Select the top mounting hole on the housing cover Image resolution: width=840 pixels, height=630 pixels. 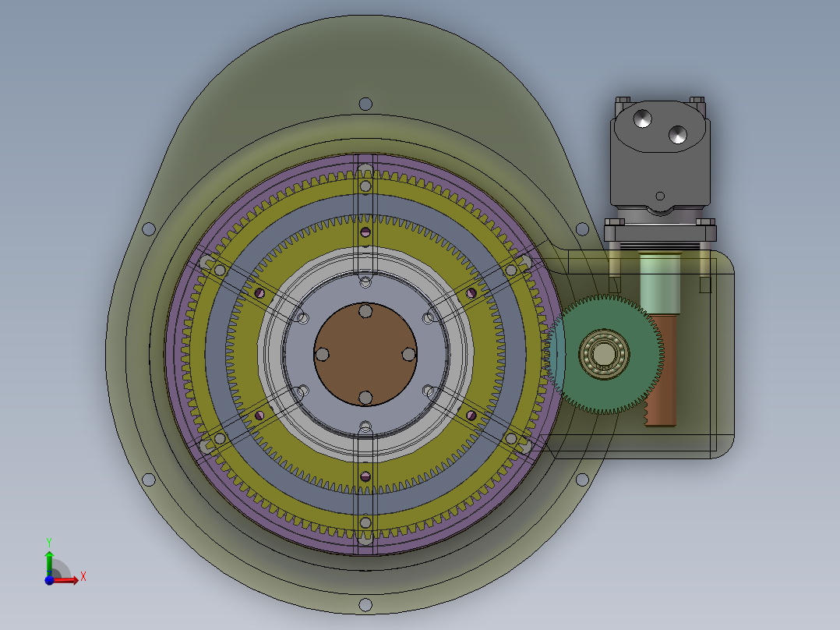(365, 104)
